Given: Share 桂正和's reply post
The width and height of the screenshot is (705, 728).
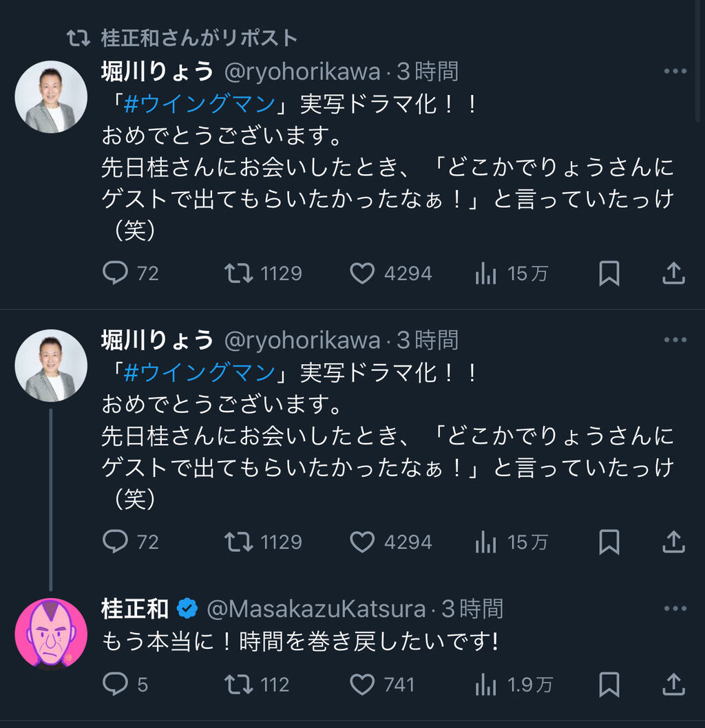Looking at the screenshot, I should coord(673,684).
